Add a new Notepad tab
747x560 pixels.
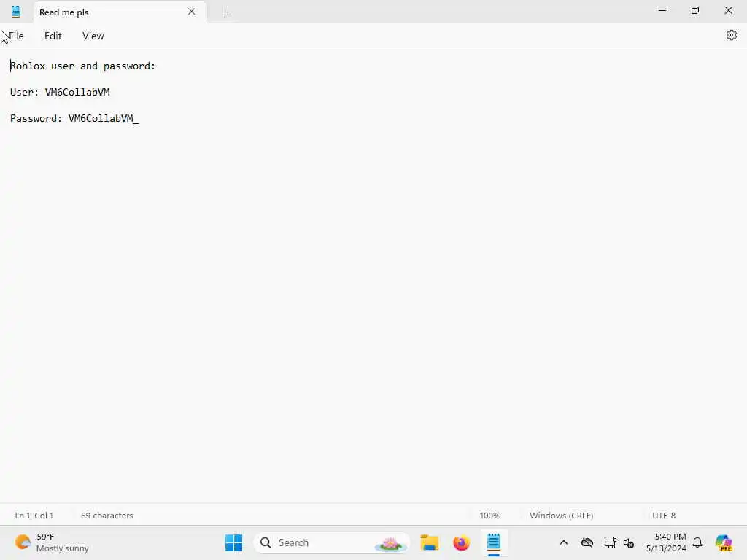point(225,12)
